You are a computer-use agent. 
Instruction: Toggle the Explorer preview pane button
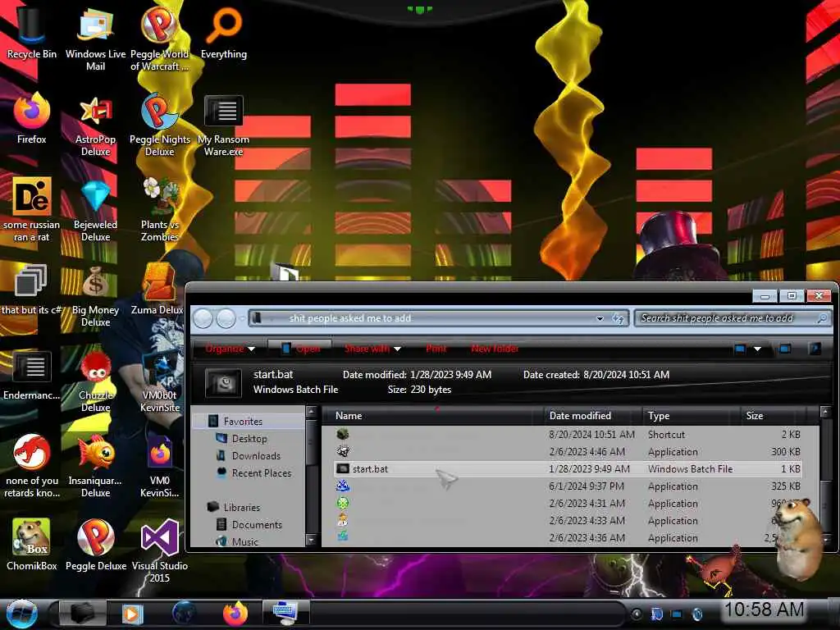click(785, 349)
